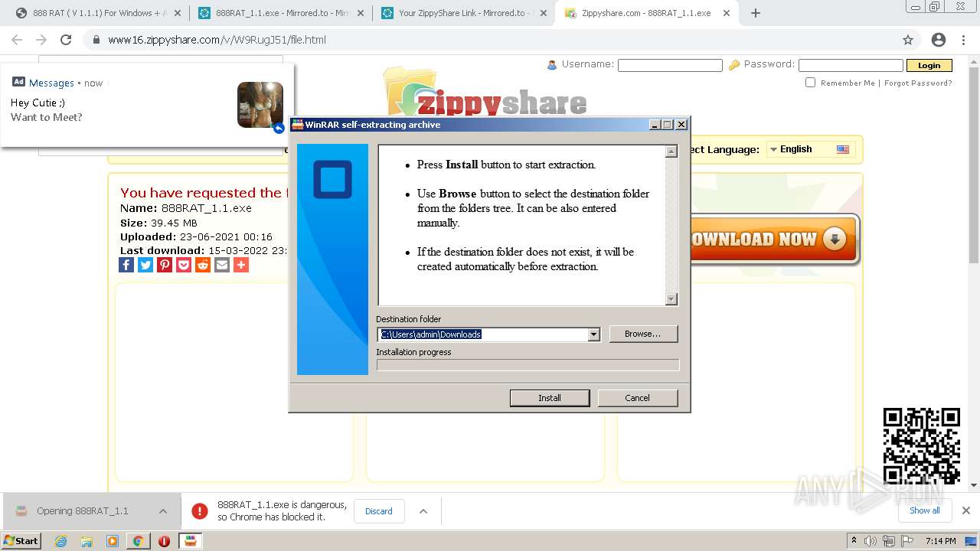Image resolution: width=980 pixels, height=551 pixels.
Task: Open Chrome three-dot menu
Action: click(x=964, y=40)
